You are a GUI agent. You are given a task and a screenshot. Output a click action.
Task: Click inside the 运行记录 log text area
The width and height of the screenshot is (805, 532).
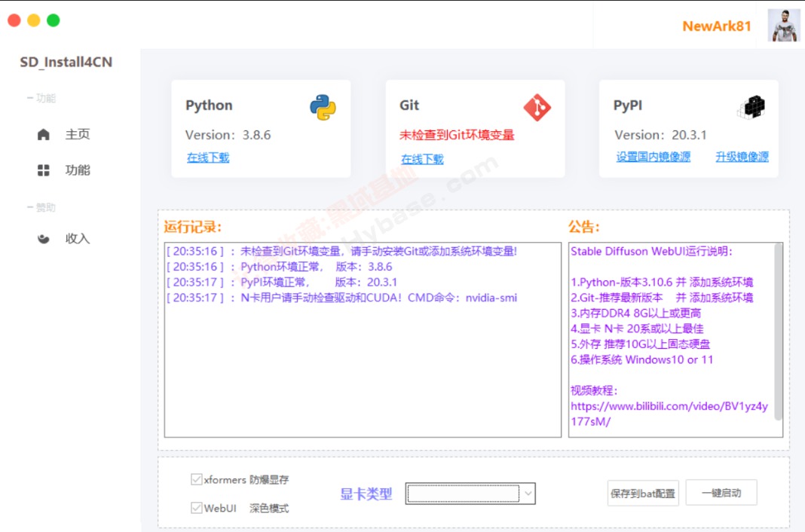(x=363, y=340)
